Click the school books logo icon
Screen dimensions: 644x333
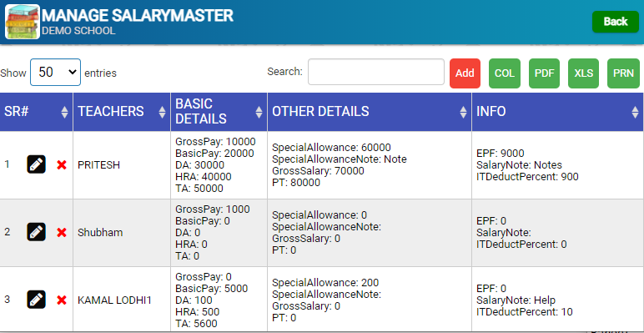[x=23, y=22]
